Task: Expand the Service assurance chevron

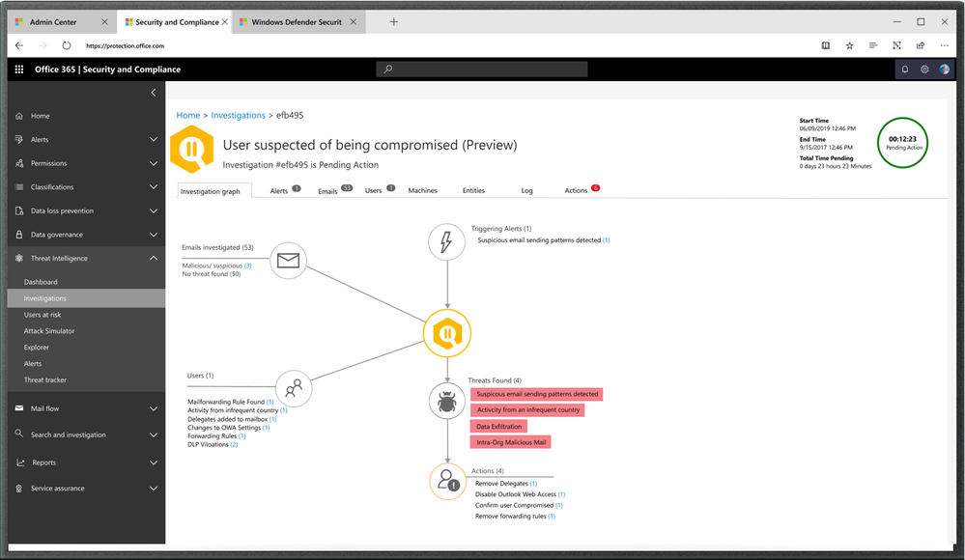Action: [x=154, y=489]
